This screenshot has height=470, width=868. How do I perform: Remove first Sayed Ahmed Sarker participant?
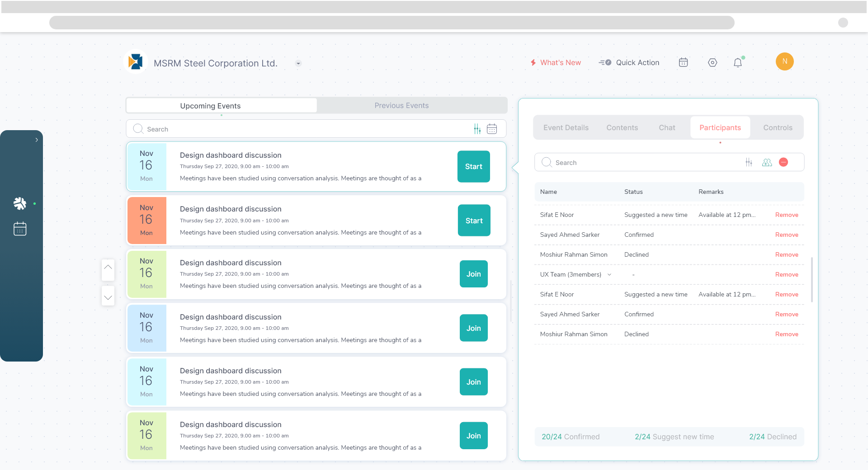point(787,235)
